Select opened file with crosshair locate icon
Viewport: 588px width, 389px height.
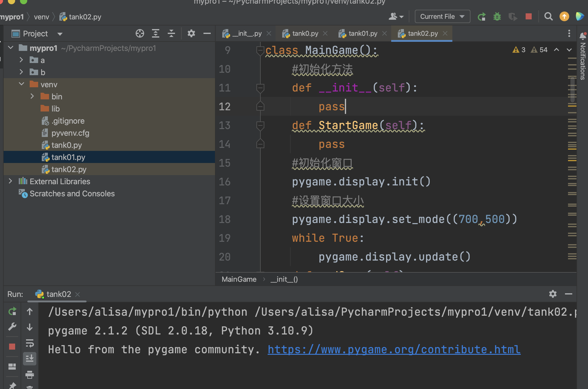[140, 33]
